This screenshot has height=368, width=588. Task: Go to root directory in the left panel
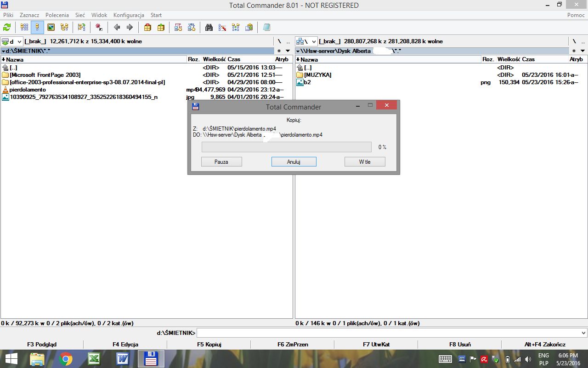point(279,41)
